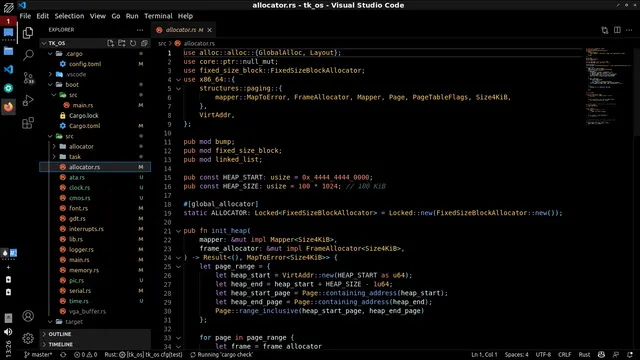Open Cargo.lock in Explorer

pyautogui.click(x=84, y=116)
